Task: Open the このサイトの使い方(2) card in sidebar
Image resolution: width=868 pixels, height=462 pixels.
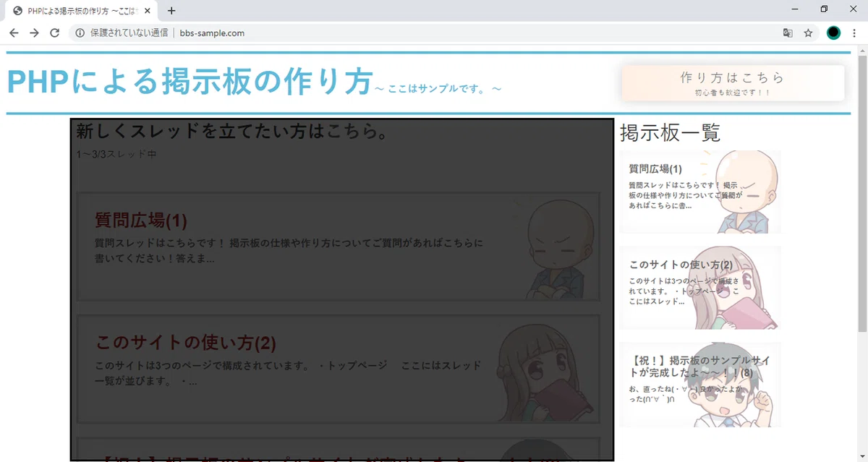Action: pyautogui.click(x=700, y=288)
